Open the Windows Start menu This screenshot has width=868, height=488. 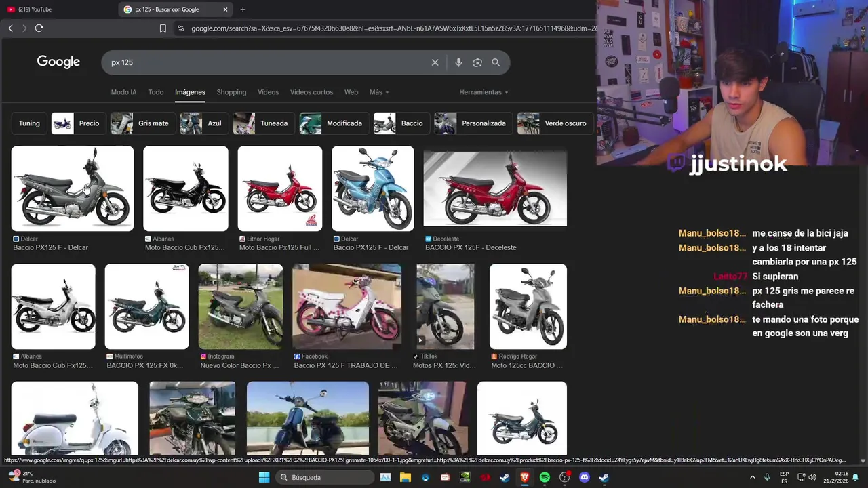click(264, 477)
